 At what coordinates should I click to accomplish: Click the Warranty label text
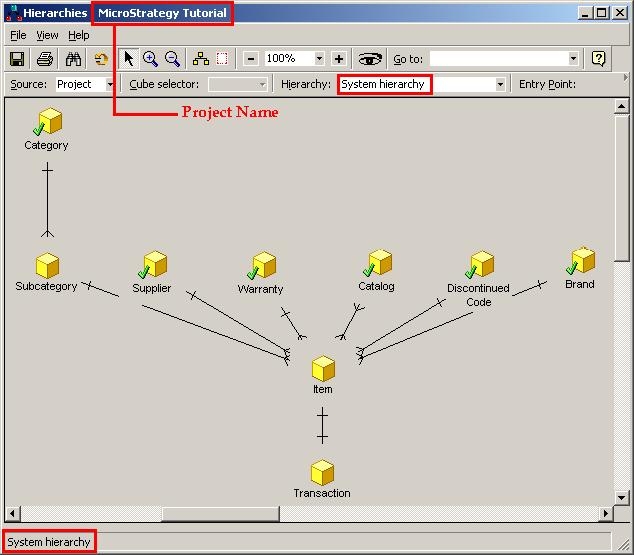point(260,289)
